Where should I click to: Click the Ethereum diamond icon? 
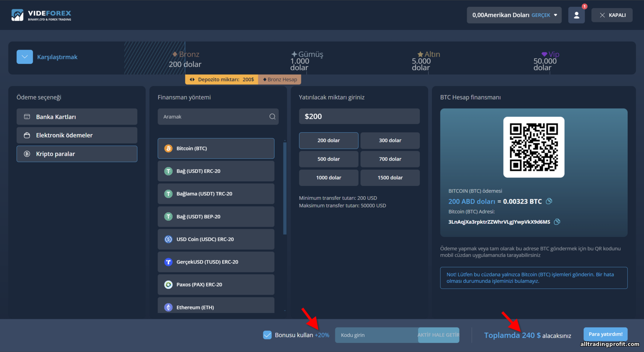click(168, 307)
